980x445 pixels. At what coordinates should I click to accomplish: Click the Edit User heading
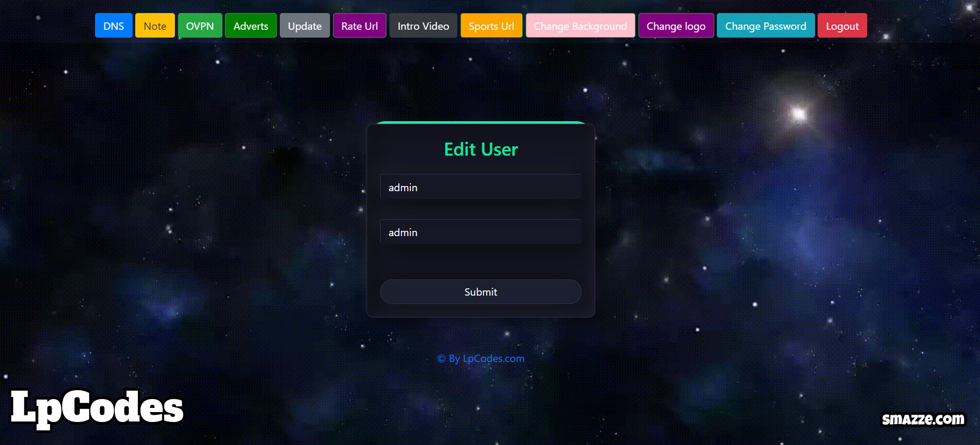tap(480, 149)
